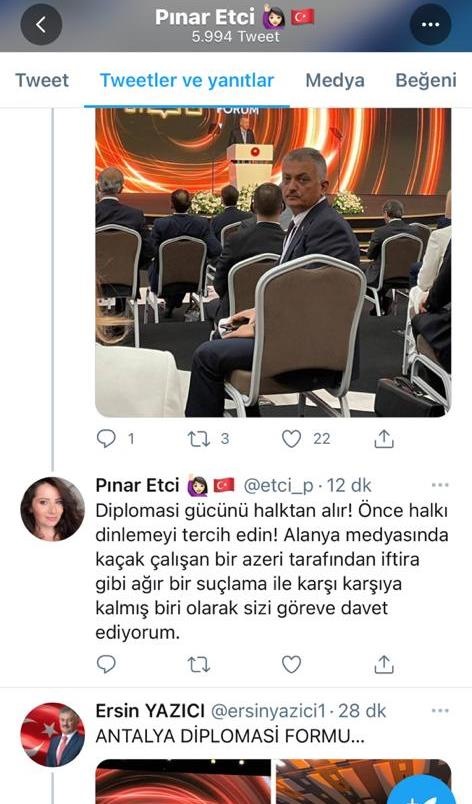The width and height of the screenshot is (472, 804).
Task: Like the photo tweet with 22 likes
Action: coord(292,439)
